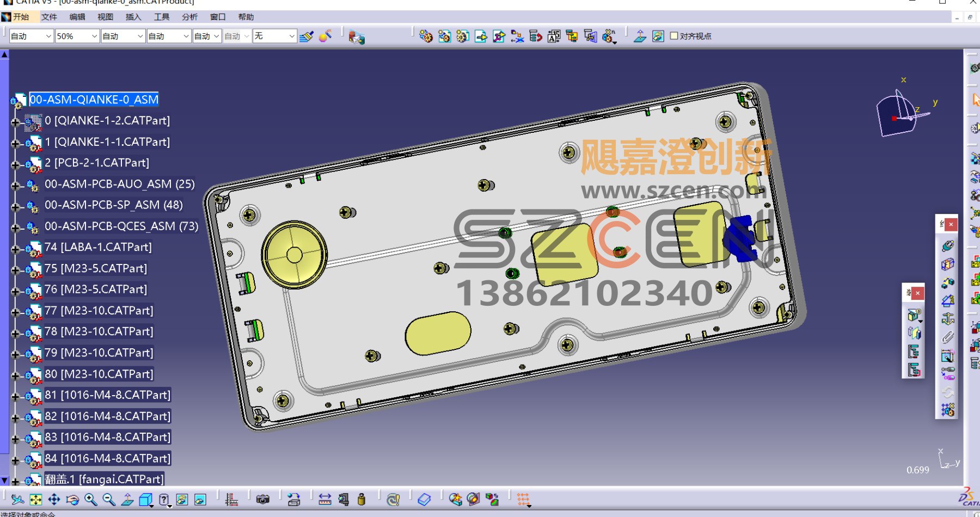Click the Fit All In icon

pyautogui.click(x=36, y=500)
